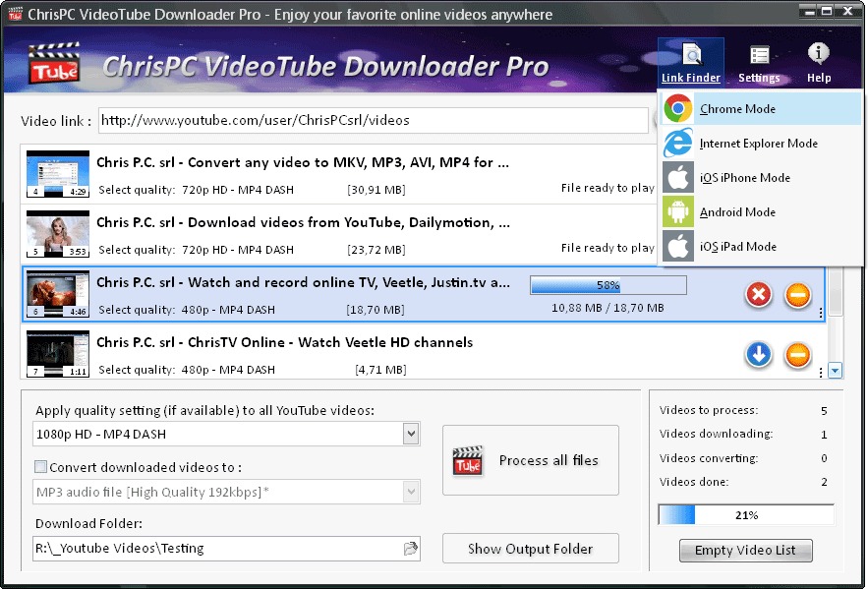Remove the ChrisTV Online video from list

click(797, 356)
